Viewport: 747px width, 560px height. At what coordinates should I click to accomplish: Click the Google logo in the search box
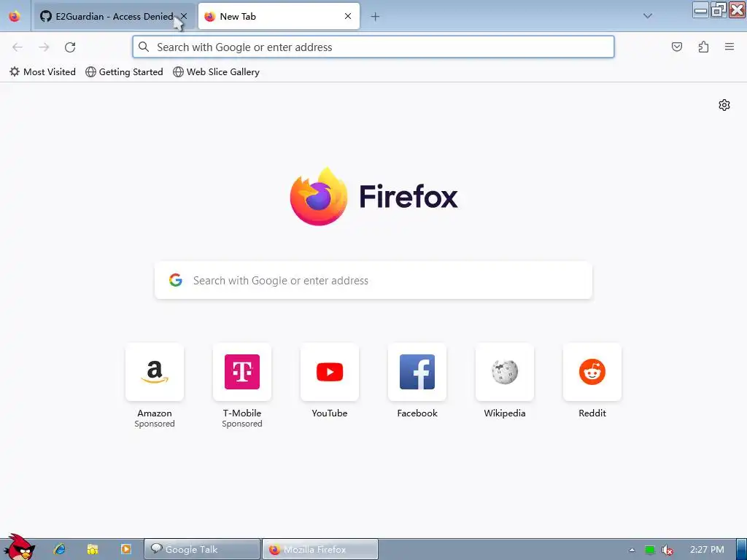[x=176, y=280]
